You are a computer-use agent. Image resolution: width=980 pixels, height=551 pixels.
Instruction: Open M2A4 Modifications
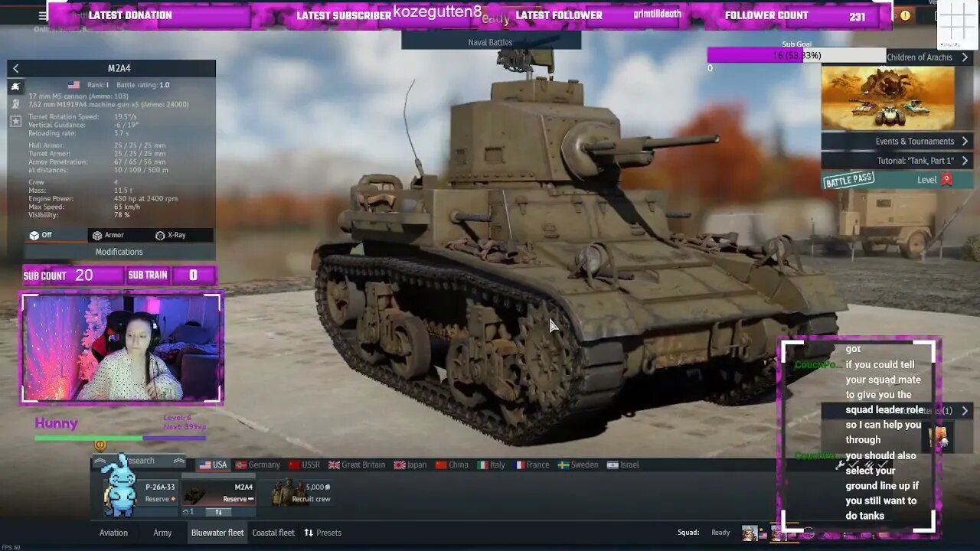click(x=119, y=252)
